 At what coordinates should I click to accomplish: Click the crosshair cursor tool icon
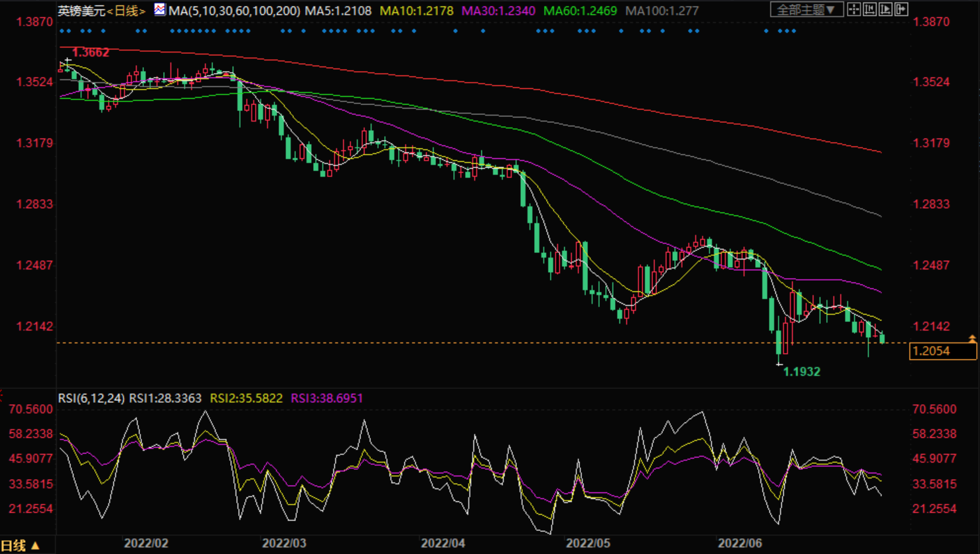[x=854, y=9]
